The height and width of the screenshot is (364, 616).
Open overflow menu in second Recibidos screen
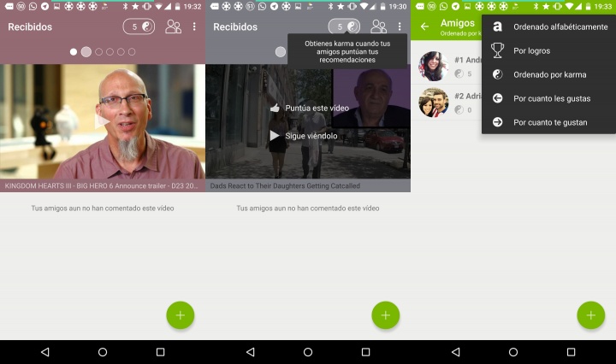point(400,26)
